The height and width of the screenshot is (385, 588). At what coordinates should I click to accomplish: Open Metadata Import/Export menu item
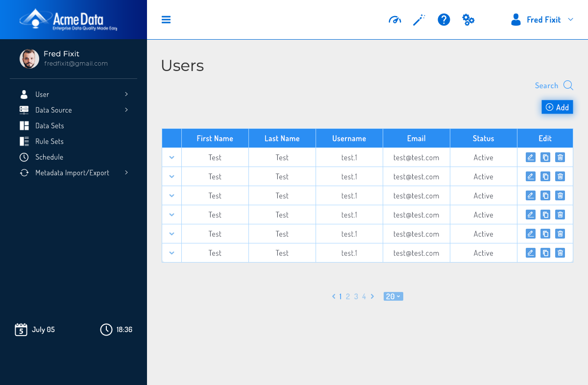click(x=73, y=172)
